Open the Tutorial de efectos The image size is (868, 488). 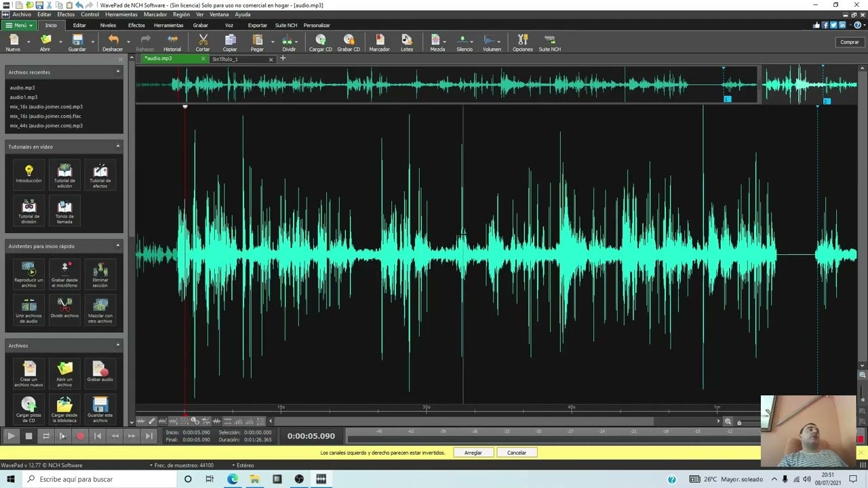pyautogui.click(x=100, y=176)
